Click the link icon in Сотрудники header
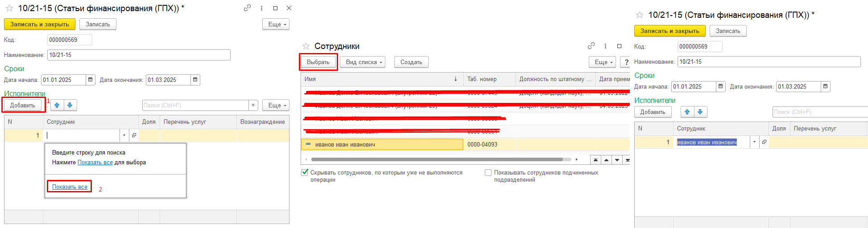Image resolution: width=868 pixels, height=228 pixels. coord(591,46)
